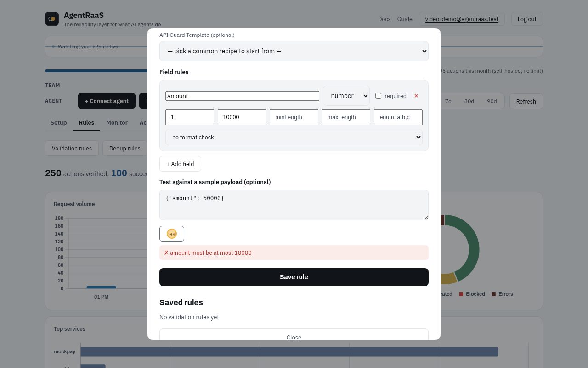The height and width of the screenshot is (368, 588).
Task: Click the Saved rules heading
Action: [181, 302]
